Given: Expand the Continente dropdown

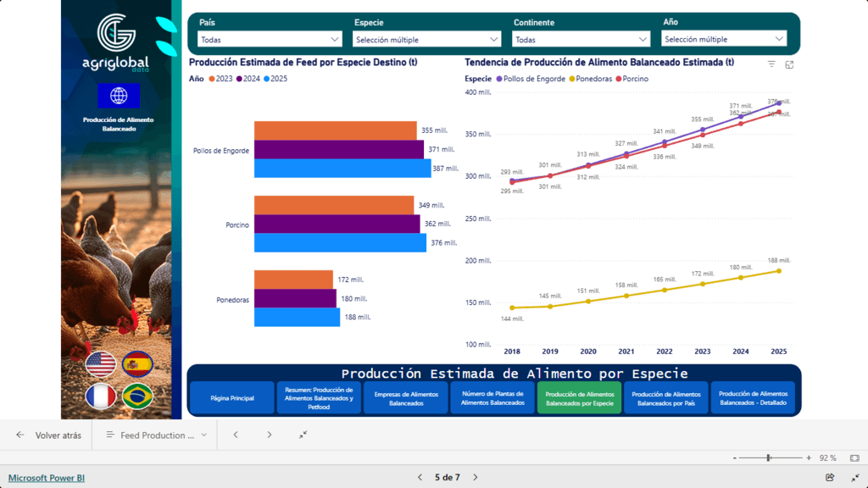Looking at the screenshot, I should tap(581, 39).
